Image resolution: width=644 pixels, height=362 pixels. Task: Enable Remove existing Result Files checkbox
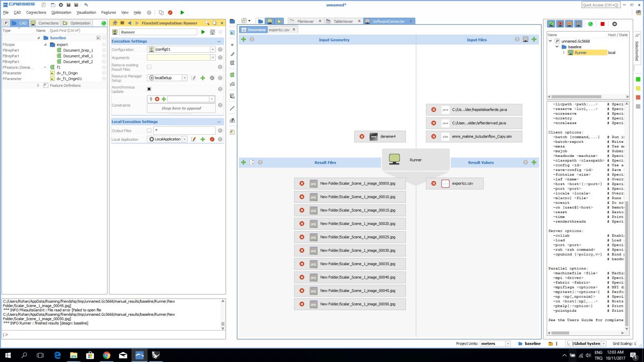click(149, 67)
